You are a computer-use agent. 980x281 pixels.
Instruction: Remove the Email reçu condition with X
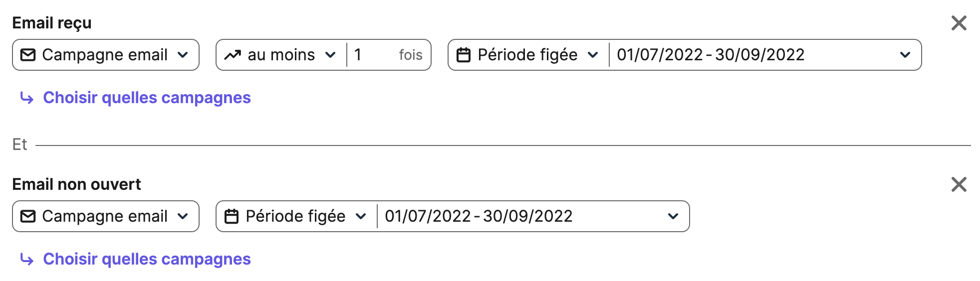(x=959, y=23)
